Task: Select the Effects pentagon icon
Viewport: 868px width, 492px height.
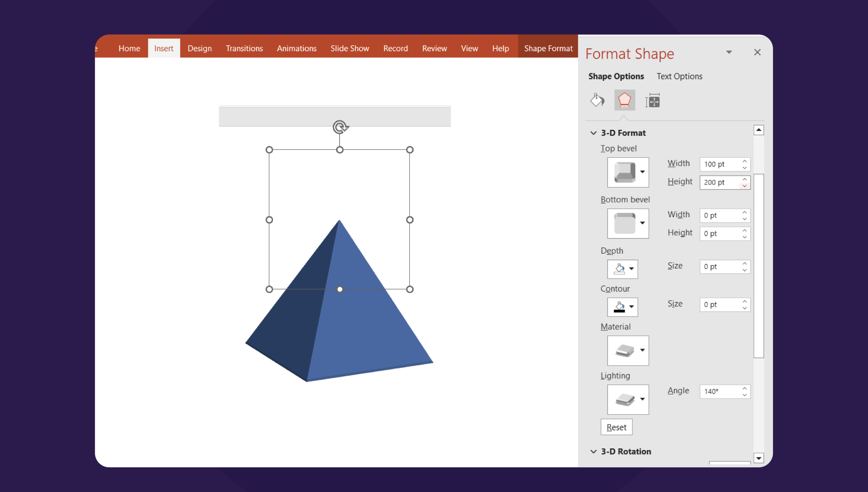Action: (625, 100)
